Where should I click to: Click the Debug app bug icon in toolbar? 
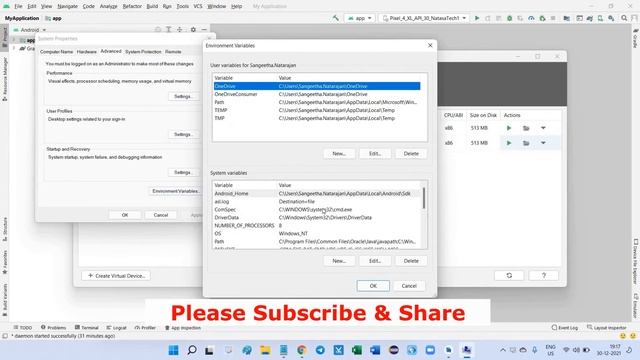[x=509, y=18]
